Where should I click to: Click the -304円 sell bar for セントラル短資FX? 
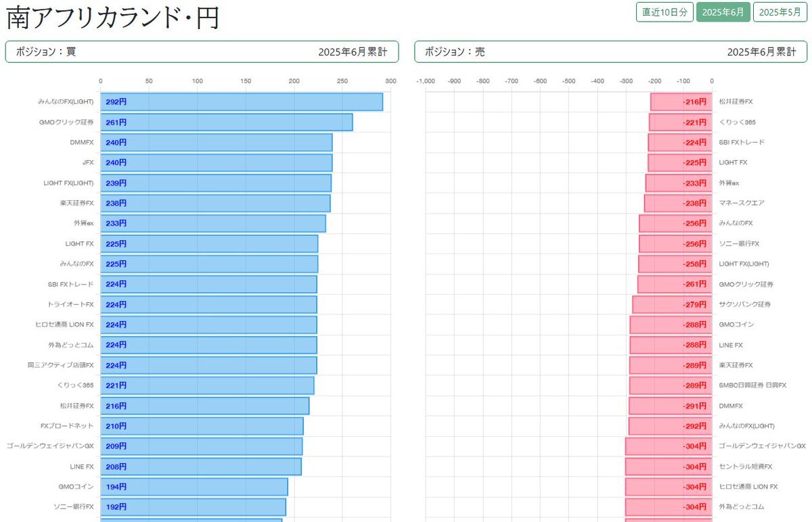click(x=669, y=467)
